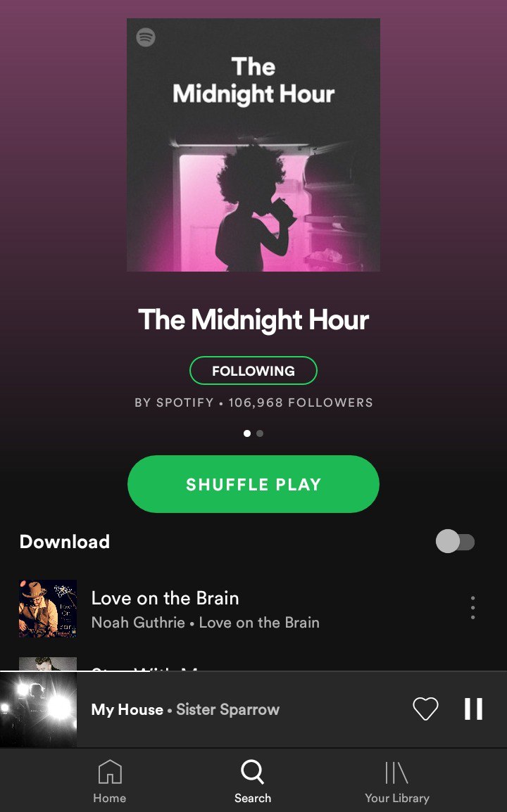The width and height of the screenshot is (507, 812).
Task: Pause the currently playing song
Action: (473, 709)
